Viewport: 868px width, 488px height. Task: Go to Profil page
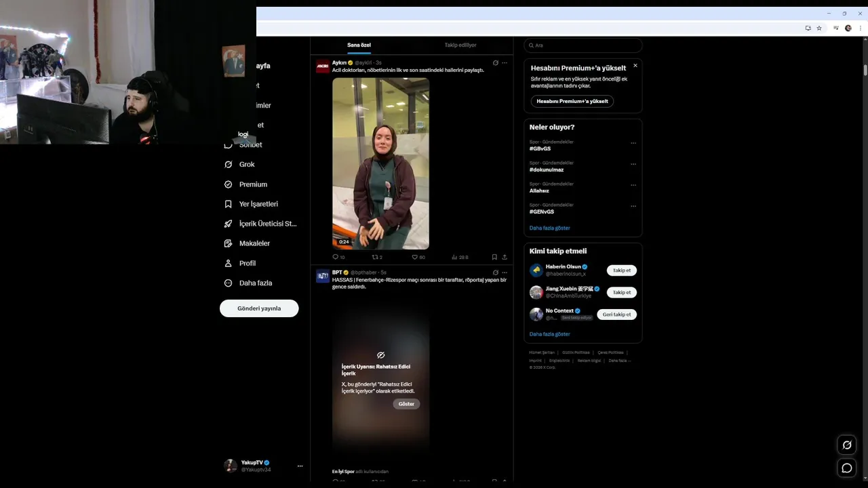pos(240,263)
